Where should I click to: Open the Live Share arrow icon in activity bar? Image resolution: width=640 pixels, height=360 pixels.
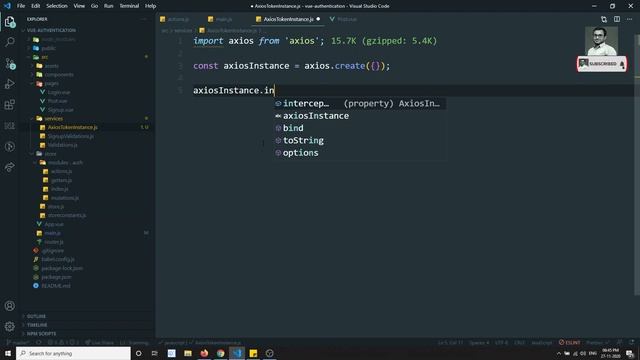click(10, 167)
